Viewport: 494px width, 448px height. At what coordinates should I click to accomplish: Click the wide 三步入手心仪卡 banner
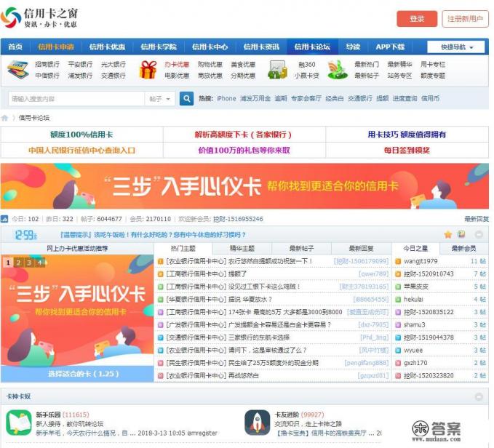(244, 186)
